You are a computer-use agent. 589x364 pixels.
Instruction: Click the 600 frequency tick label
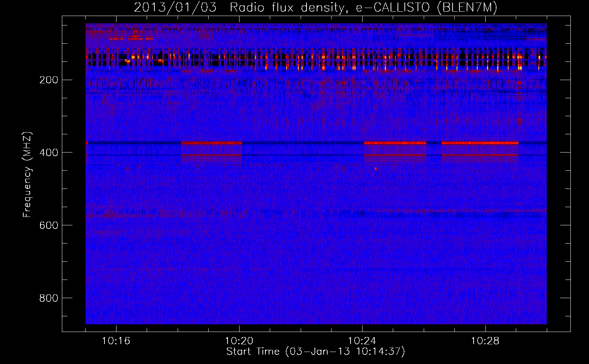pyautogui.click(x=49, y=226)
